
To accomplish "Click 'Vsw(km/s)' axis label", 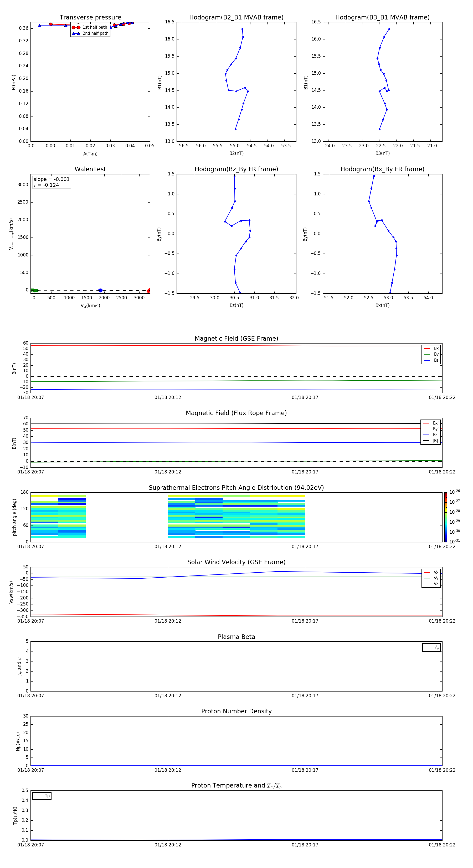I will point(11,592).
